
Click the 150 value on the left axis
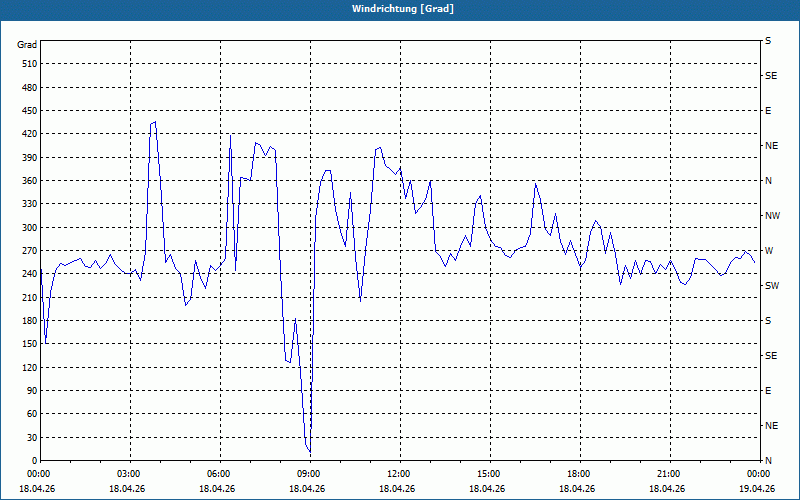pyautogui.click(x=30, y=344)
